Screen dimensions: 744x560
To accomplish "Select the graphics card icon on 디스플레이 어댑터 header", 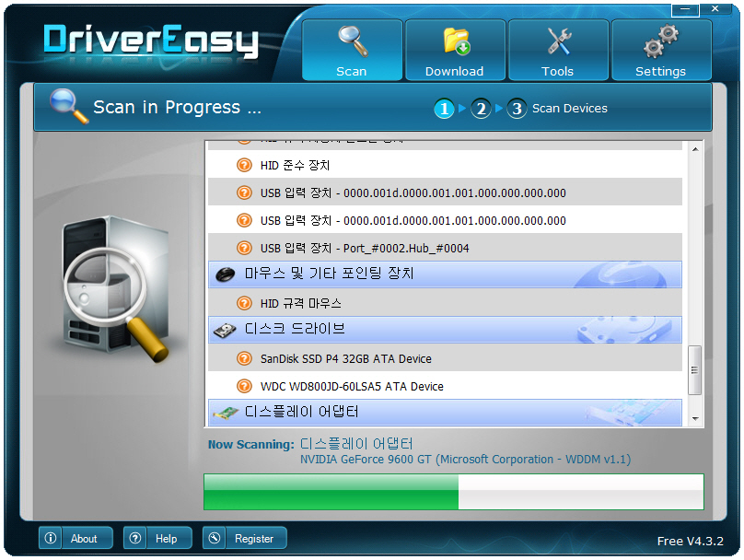I will pos(226,413).
